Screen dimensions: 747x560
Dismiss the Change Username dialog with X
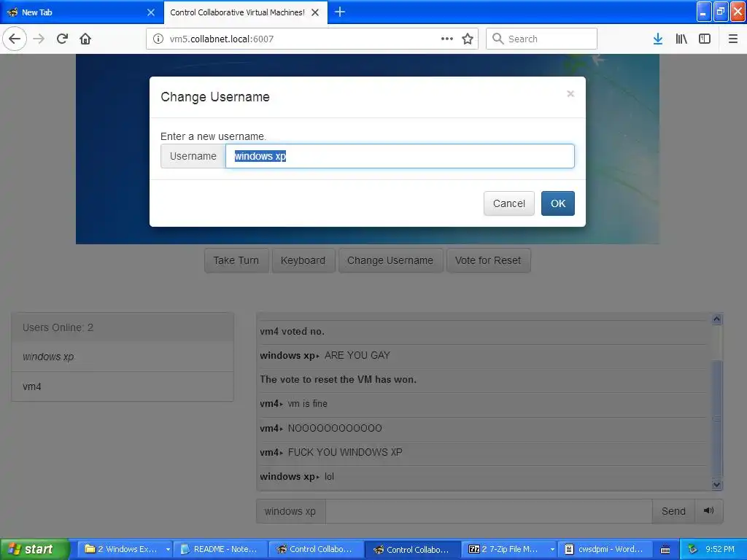click(x=570, y=94)
